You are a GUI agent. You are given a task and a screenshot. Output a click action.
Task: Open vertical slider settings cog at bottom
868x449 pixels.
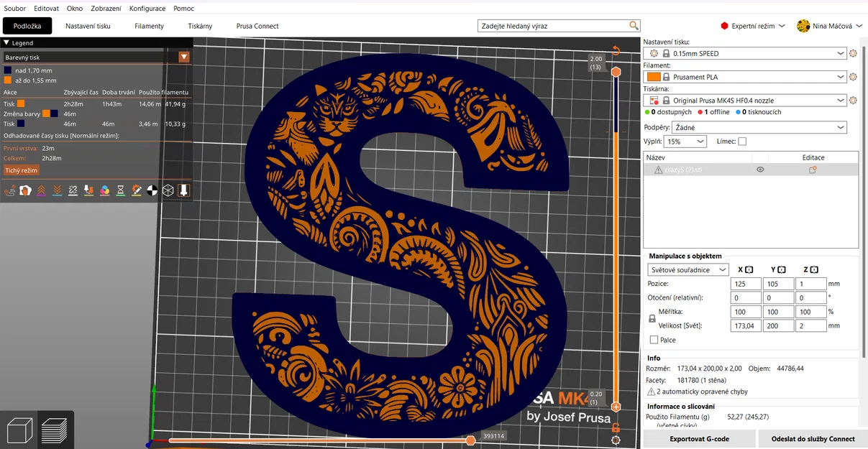coord(616,440)
